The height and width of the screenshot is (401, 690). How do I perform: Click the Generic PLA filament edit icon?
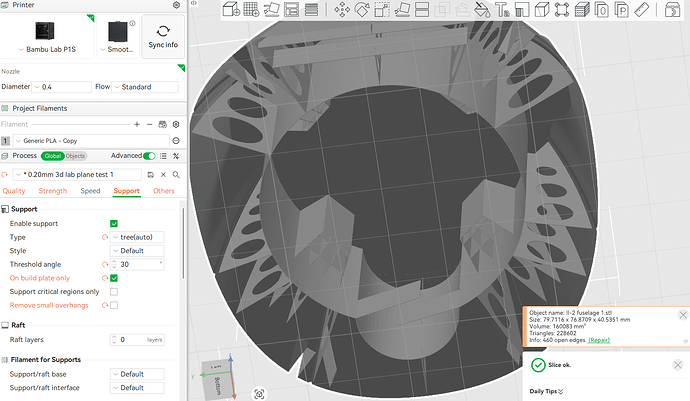coord(176,141)
